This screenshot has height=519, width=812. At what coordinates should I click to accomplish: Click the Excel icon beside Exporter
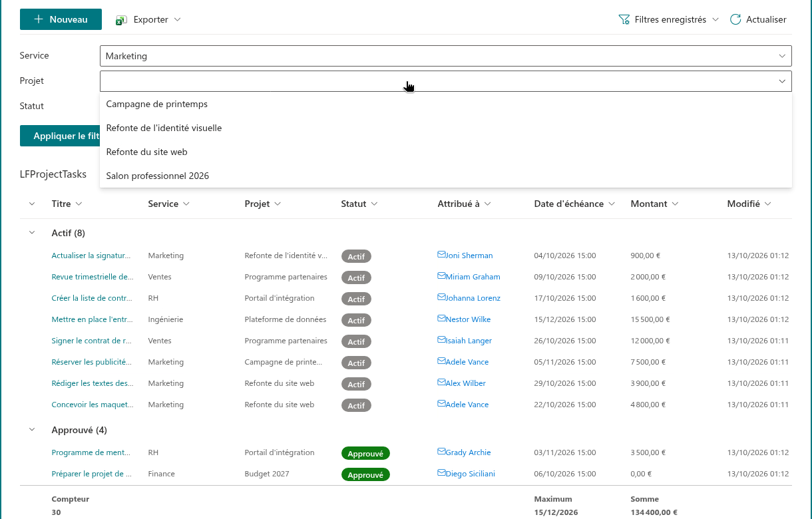121,20
